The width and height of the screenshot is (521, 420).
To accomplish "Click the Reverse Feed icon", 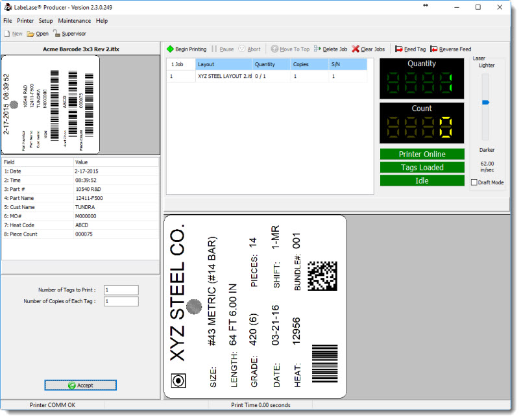I will click(x=433, y=49).
